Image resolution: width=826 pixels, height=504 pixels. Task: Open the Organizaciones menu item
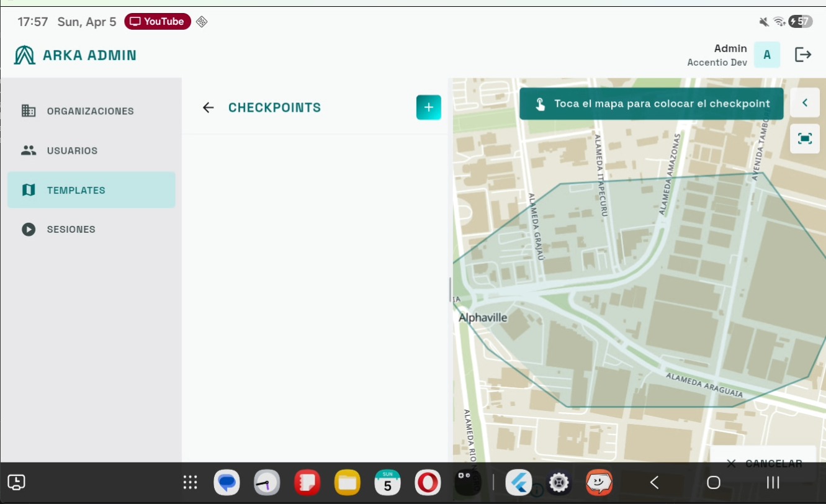click(x=91, y=111)
